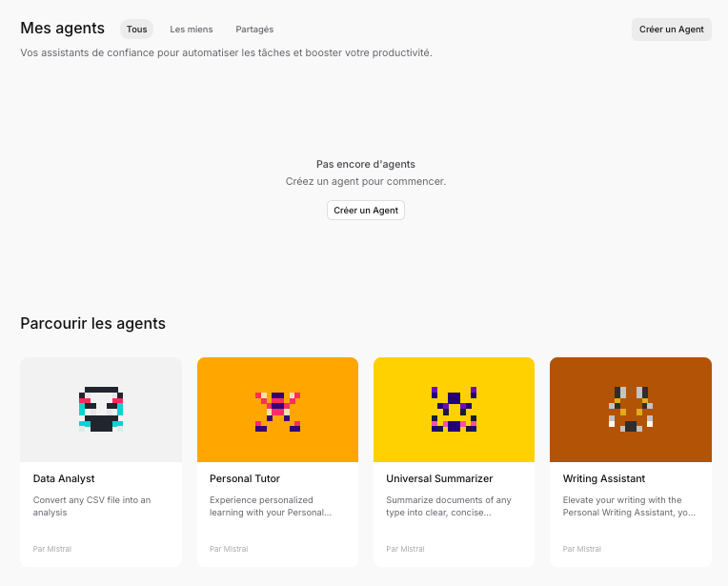
Task: Click the Writing Assistant pixel avatar icon
Action: pyautogui.click(x=630, y=410)
